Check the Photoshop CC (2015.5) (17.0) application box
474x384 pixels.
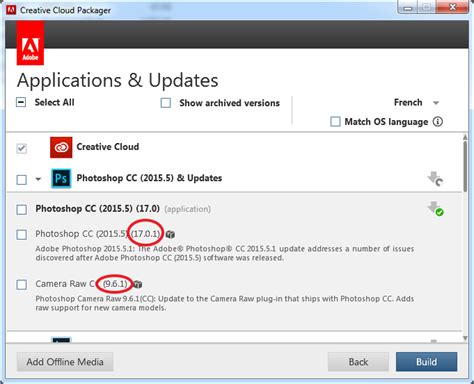(22, 210)
